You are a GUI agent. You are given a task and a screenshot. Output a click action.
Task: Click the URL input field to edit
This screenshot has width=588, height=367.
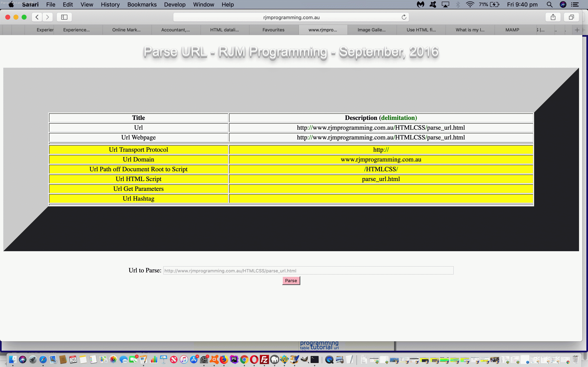coord(308,270)
